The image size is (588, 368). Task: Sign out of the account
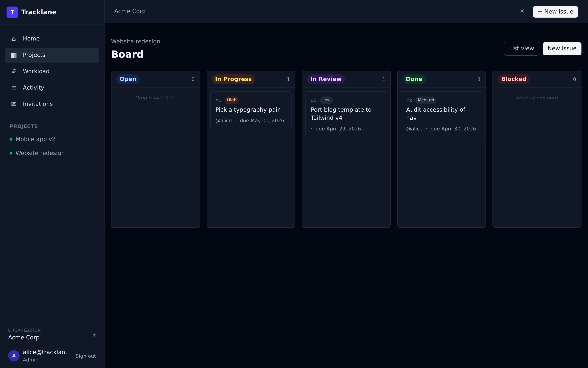click(x=86, y=356)
